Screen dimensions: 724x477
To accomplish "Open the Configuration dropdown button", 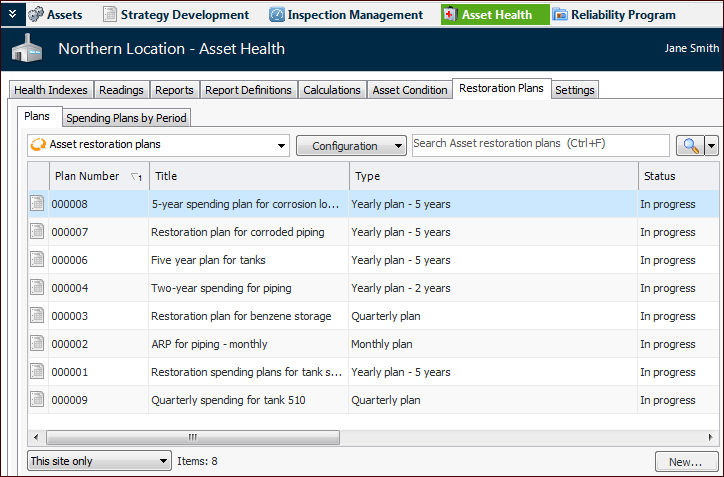I will [x=351, y=146].
